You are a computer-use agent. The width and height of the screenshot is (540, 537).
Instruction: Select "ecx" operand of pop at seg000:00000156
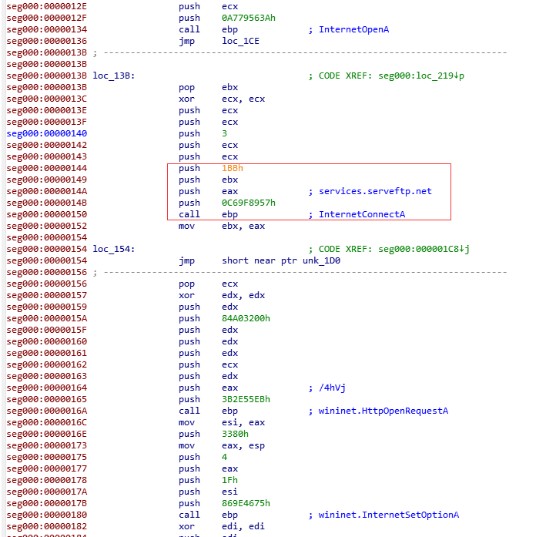click(x=230, y=284)
